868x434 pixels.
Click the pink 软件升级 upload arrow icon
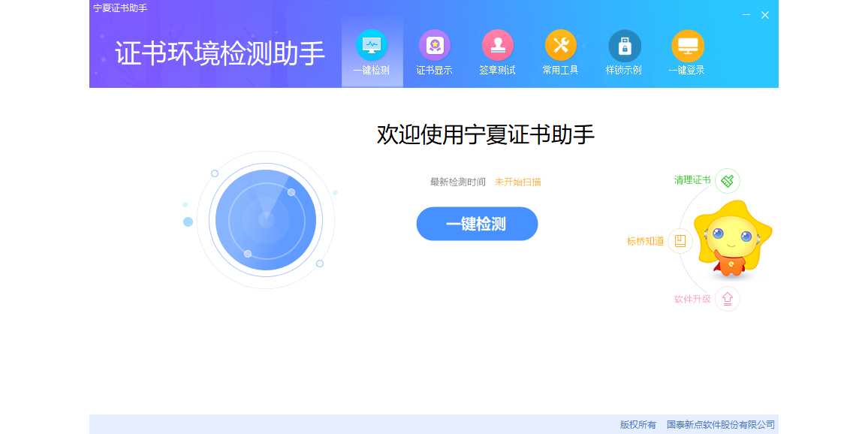[727, 299]
